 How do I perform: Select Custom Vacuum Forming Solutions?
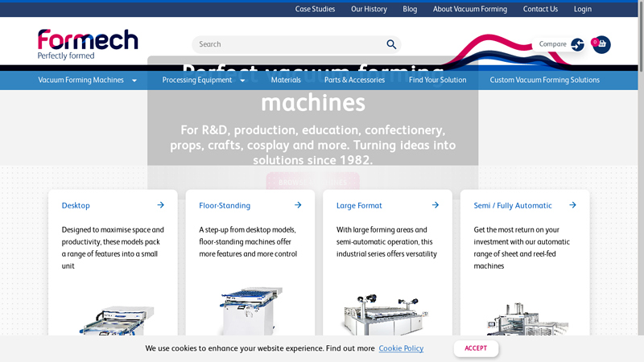(x=544, y=80)
